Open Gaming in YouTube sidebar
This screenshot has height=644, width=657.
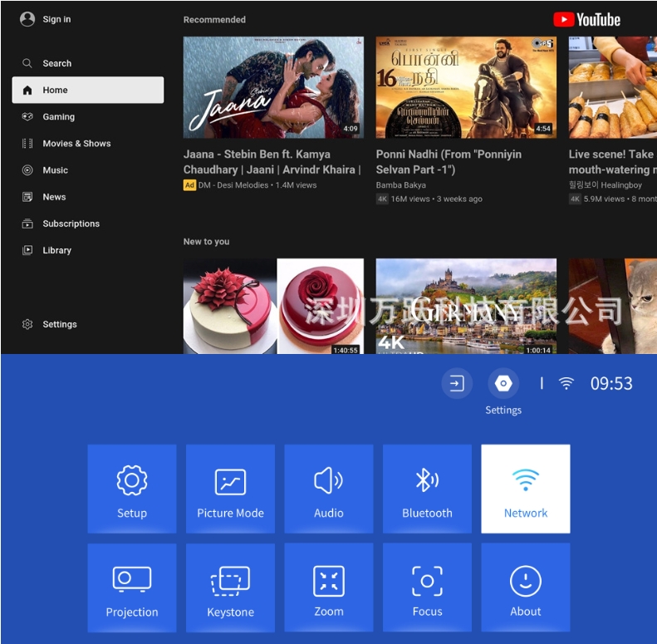(x=88, y=116)
